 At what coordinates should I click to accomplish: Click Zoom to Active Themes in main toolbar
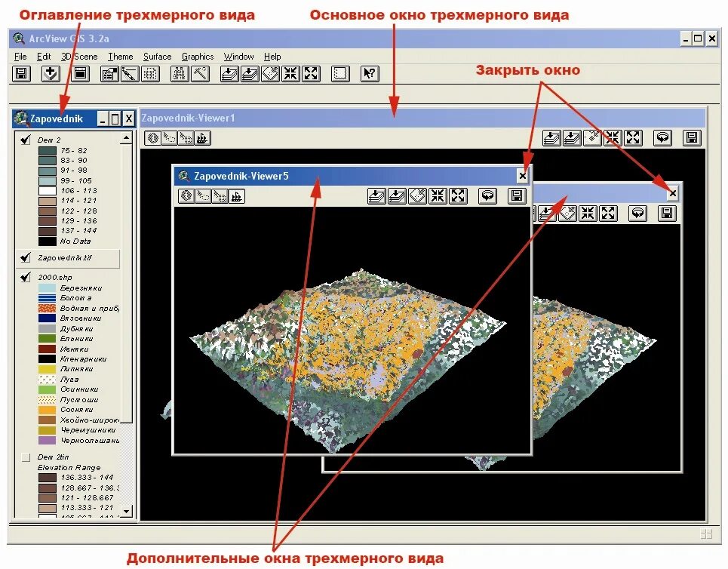point(250,73)
